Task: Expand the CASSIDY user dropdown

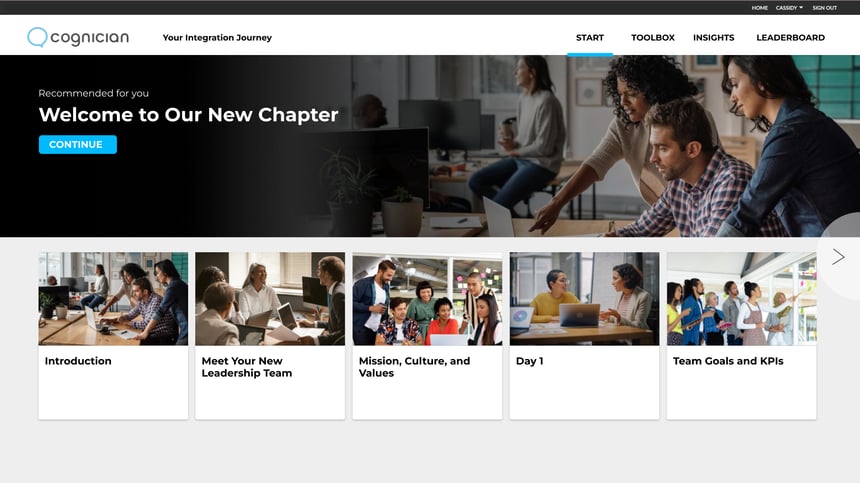Action: pyautogui.click(x=789, y=8)
